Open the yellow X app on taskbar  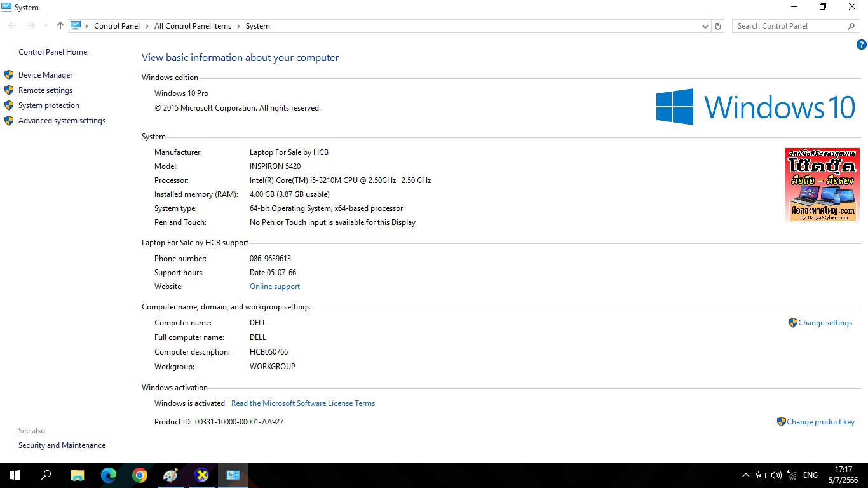coord(201,475)
